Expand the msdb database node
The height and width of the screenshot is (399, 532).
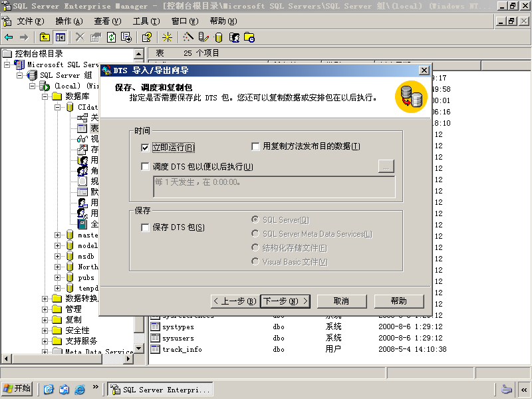point(57,256)
